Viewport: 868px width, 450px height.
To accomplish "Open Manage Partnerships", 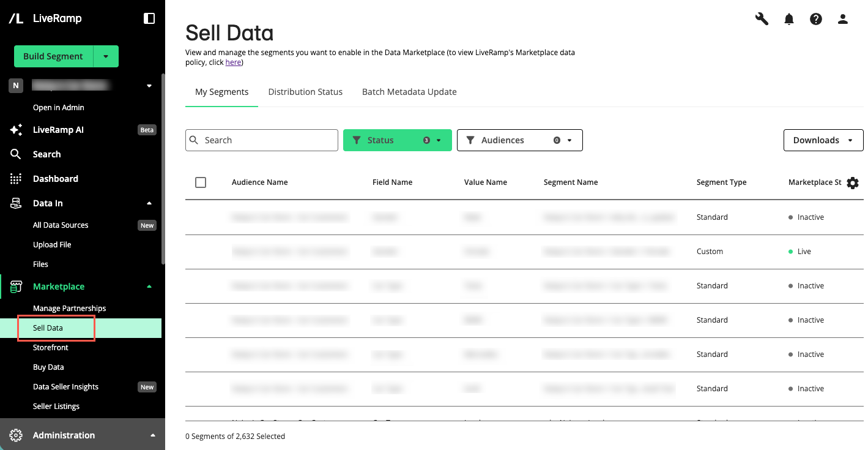I will pyautogui.click(x=70, y=309).
